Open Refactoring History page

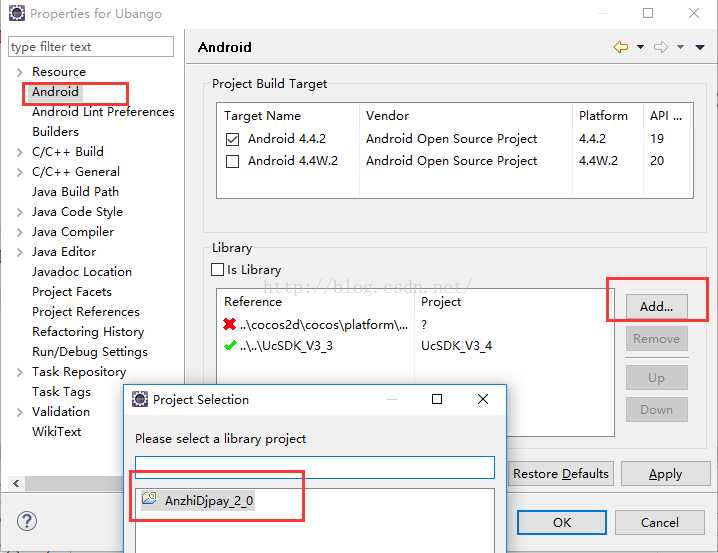pos(88,332)
